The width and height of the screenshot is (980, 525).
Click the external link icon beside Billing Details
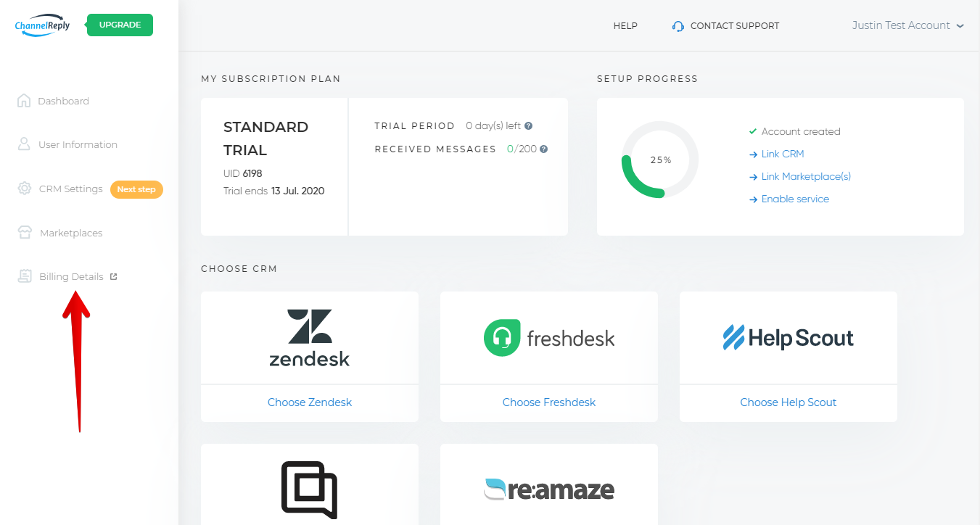[113, 276]
